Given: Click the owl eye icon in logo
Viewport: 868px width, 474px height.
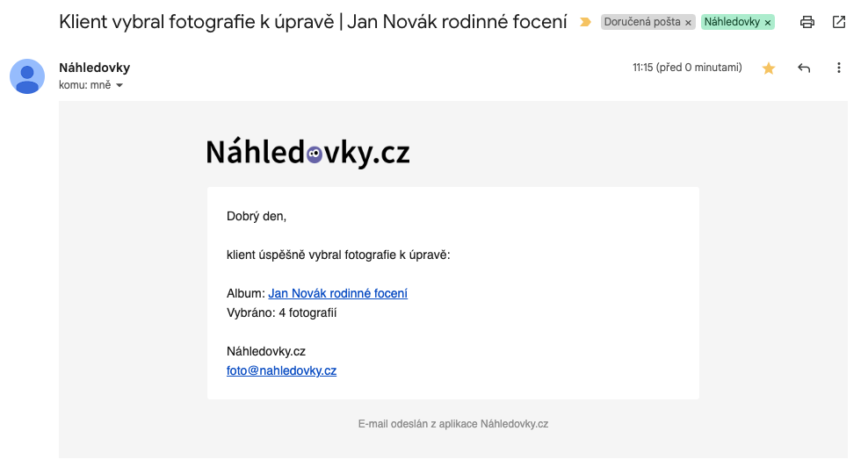Looking at the screenshot, I should [x=315, y=154].
